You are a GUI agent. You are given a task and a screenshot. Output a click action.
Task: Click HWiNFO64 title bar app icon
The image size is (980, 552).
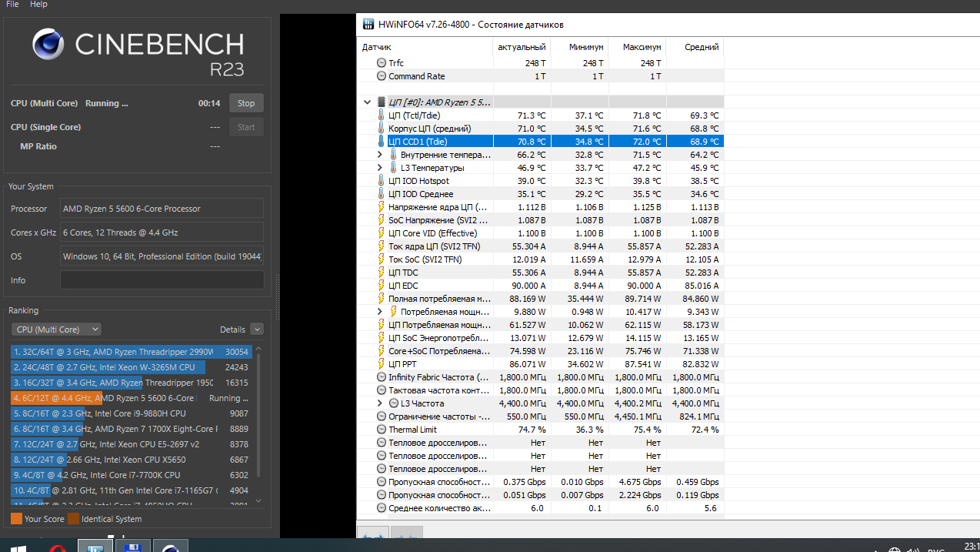click(x=368, y=24)
